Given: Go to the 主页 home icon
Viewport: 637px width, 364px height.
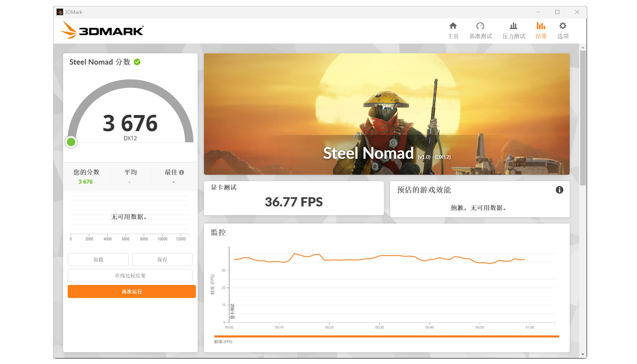Looking at the screenshot, I should pos(453,26).
